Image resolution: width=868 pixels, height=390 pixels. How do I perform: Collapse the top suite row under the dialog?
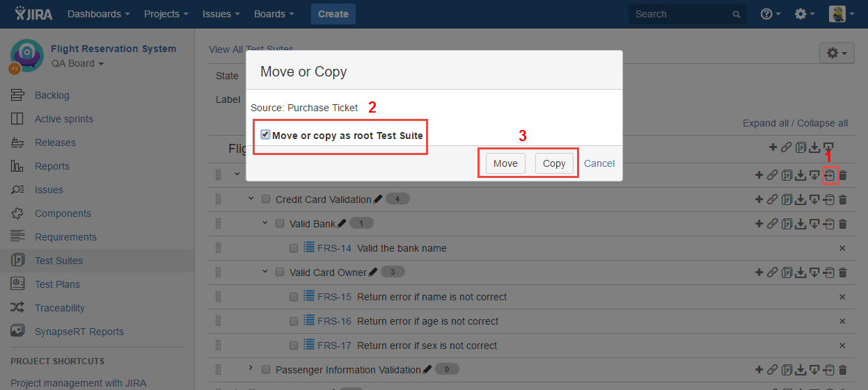click(x=237, y=174)
